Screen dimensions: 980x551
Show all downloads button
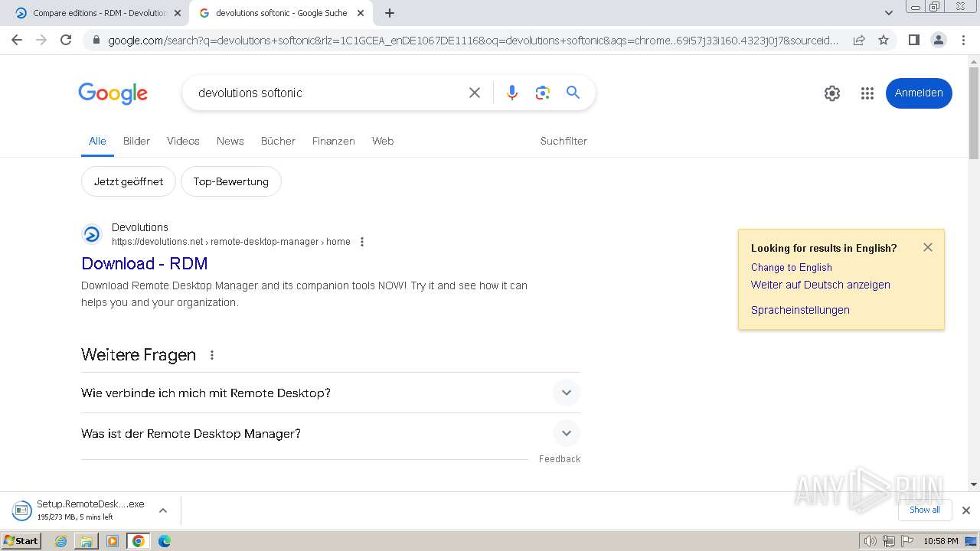point(924,510)
